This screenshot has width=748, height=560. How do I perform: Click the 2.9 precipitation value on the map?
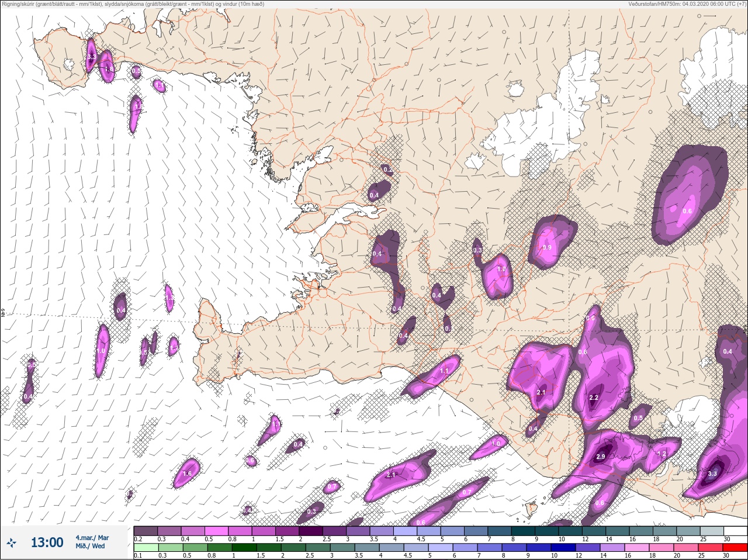601,457
